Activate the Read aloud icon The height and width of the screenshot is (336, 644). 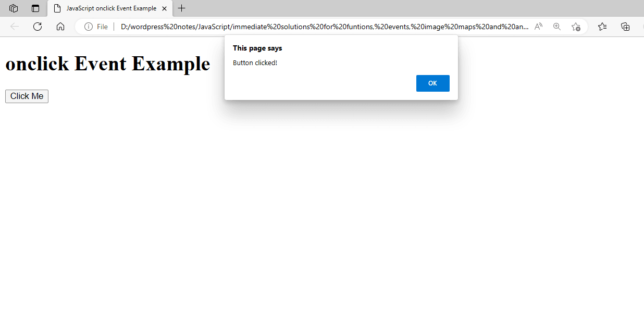538,27
